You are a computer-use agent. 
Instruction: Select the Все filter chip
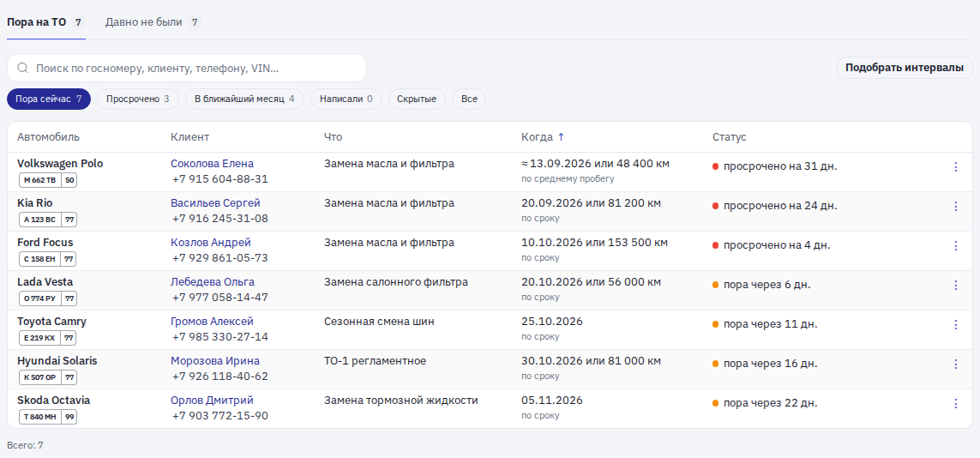tap(469, 99)
